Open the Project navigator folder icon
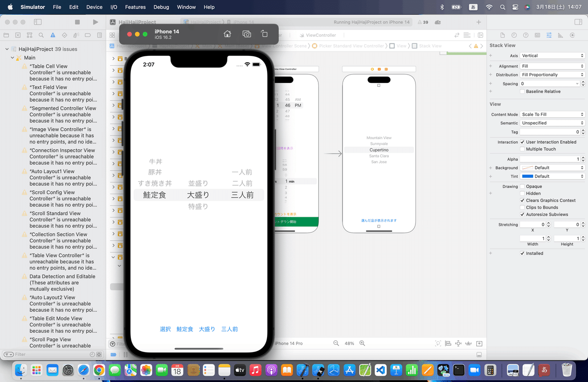The width and height of the screenshot is (588, 382). click(x=6, y=35)
